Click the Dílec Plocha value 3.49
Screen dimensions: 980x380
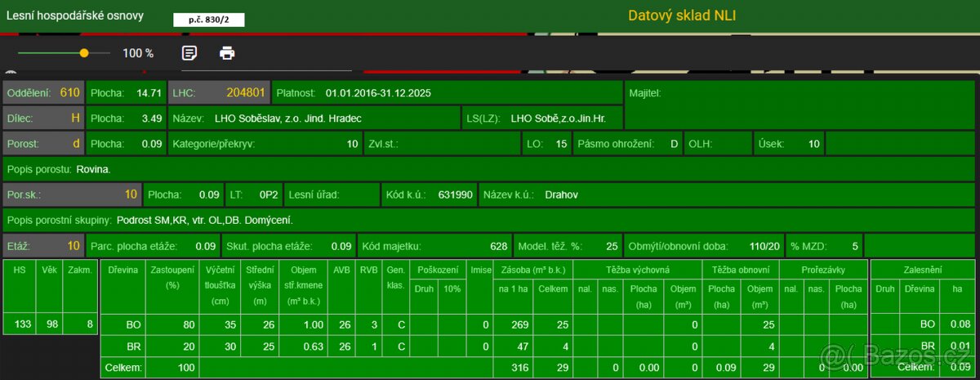point(151,118)
